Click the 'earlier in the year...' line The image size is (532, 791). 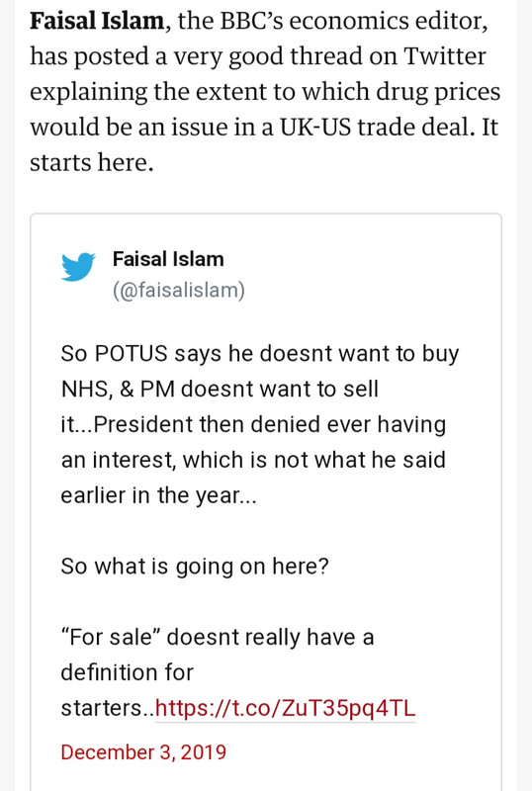click(x=158, y=495)
